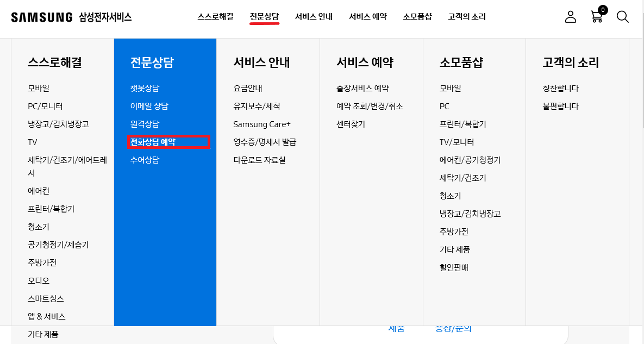This screenshot has height=344, width=644.
Task: Open 수어상담 link
Action: coord(145,160)
